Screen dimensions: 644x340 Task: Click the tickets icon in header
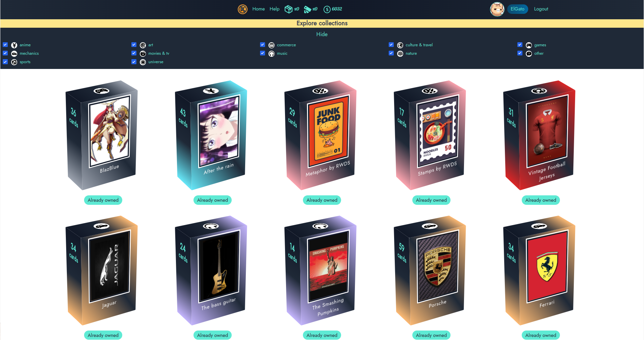click(307, 9)
